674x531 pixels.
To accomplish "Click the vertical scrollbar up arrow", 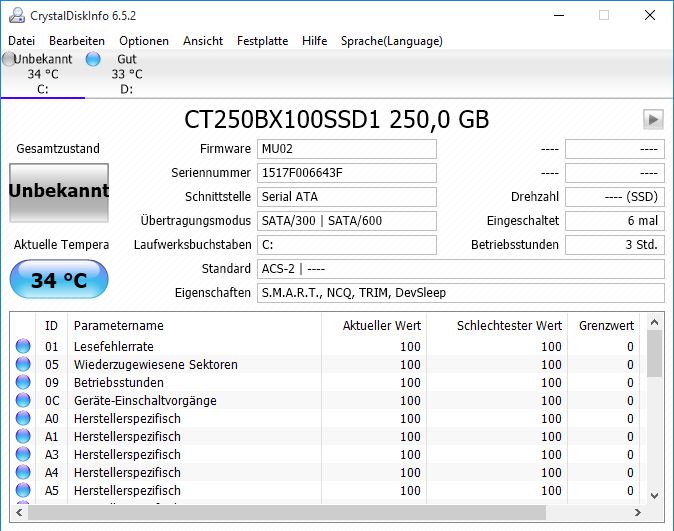I will (x=654, y=322).
